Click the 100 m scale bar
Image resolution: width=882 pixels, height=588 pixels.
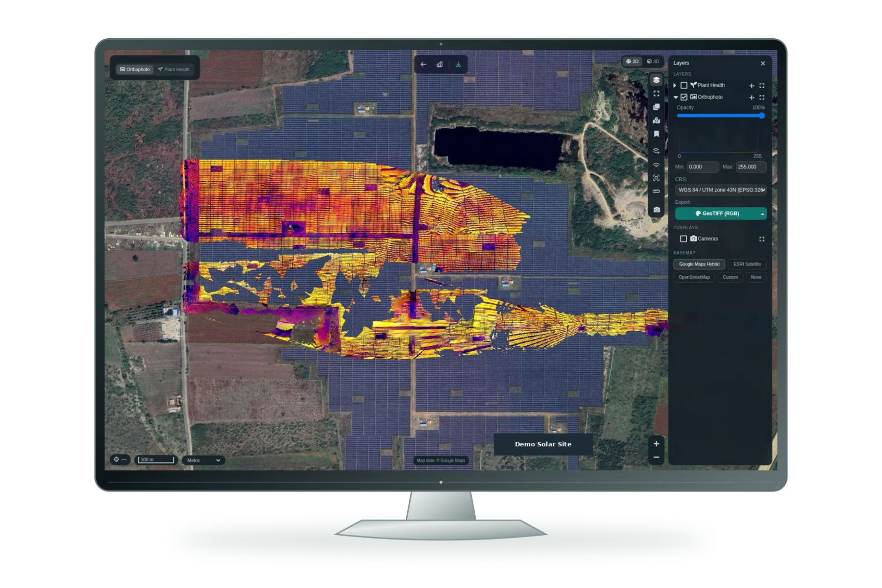pyautogui.click(x=156, y=460)
